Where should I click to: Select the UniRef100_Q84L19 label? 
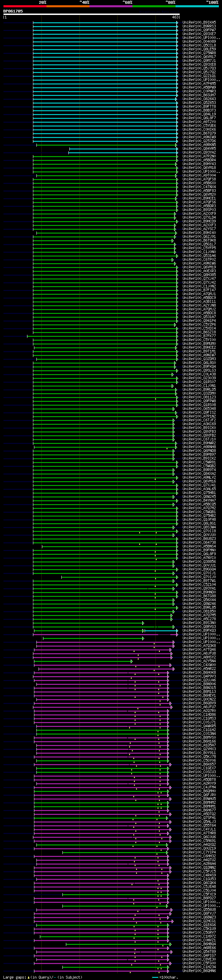pyautogui.click(x=199, y=114)
